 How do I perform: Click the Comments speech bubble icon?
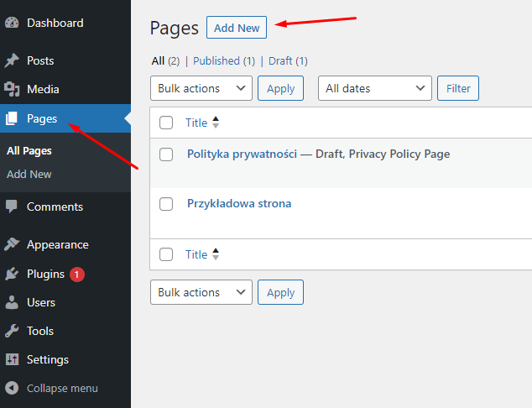12,207
